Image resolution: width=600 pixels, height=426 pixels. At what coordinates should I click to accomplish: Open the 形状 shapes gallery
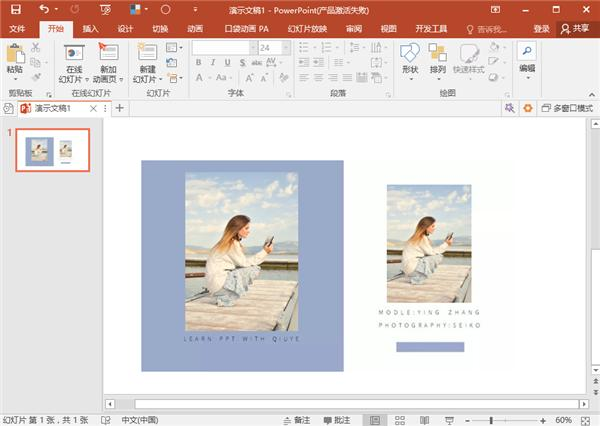[410, 62]
